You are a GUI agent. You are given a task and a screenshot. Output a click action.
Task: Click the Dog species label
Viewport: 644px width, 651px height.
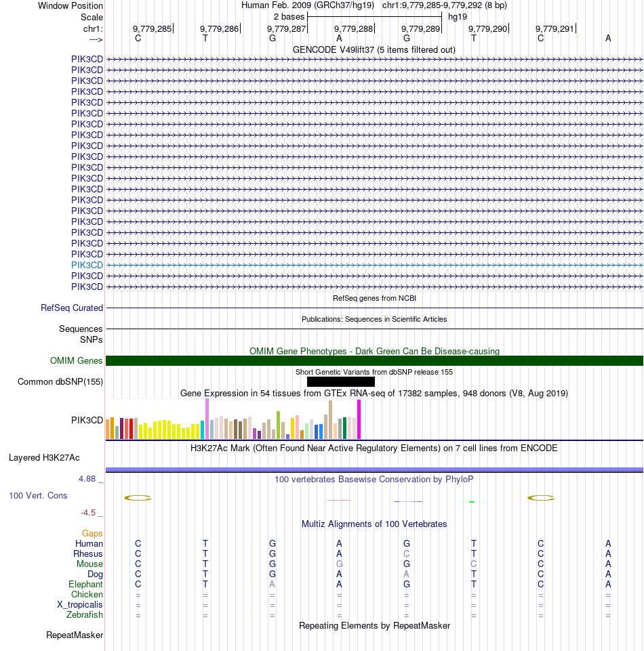click(95, 574)
